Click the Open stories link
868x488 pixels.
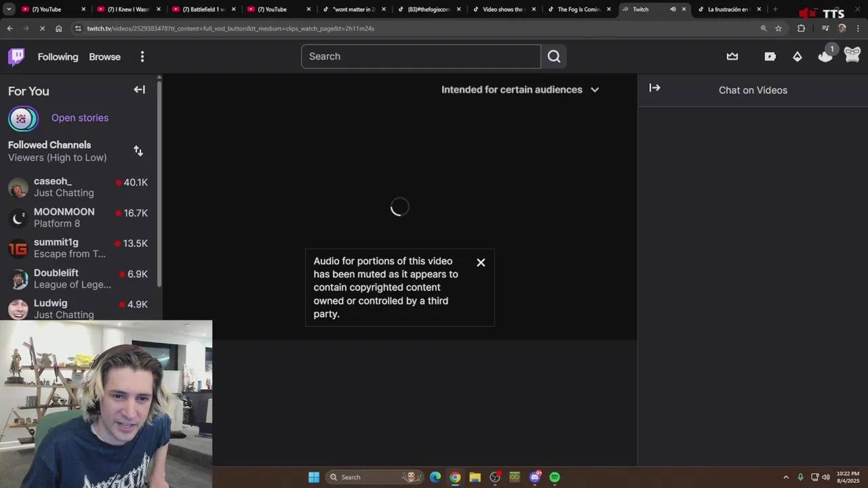pos(80,118)
